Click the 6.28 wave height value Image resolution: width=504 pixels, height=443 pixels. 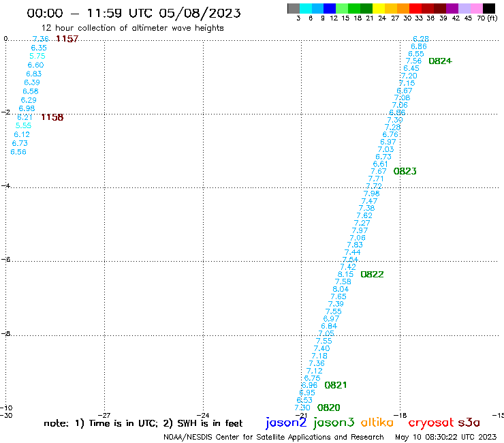[x=421, y=39]
